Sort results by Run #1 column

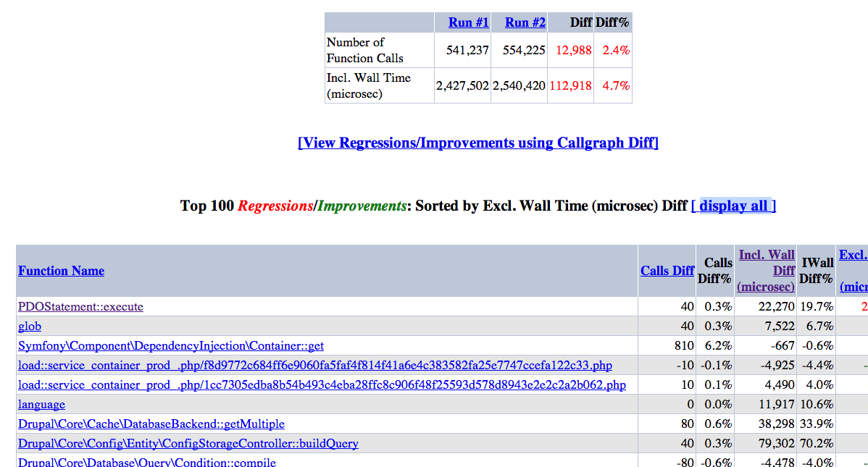point(468,22)
